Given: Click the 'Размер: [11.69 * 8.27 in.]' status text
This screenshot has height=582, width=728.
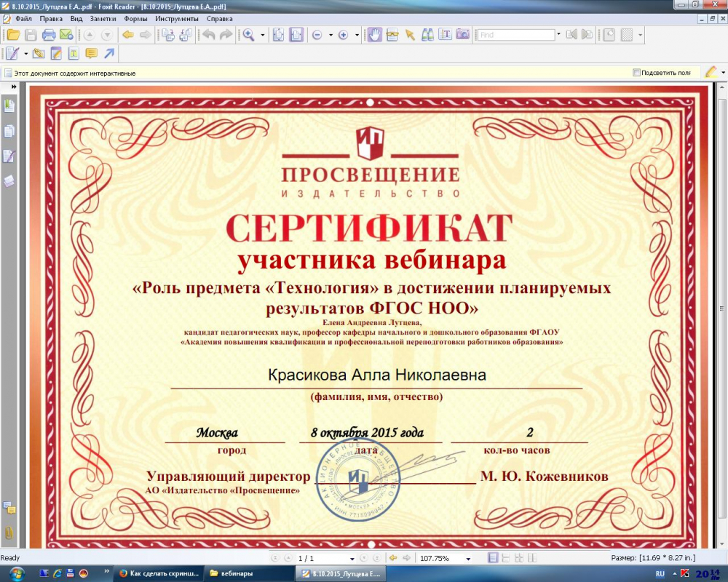Looking at the screenshot, I should click(x=653, y=558).
